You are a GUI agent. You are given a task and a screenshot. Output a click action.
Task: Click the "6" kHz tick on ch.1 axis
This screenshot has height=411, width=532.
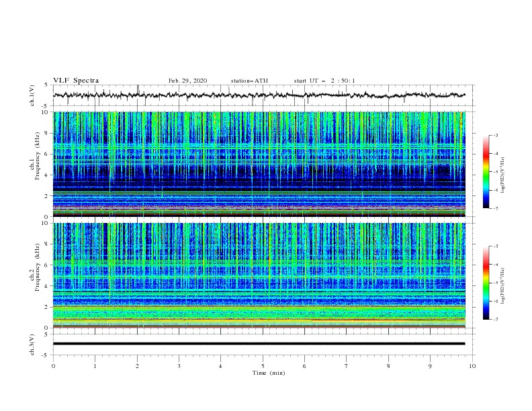(x=46, y=154)
